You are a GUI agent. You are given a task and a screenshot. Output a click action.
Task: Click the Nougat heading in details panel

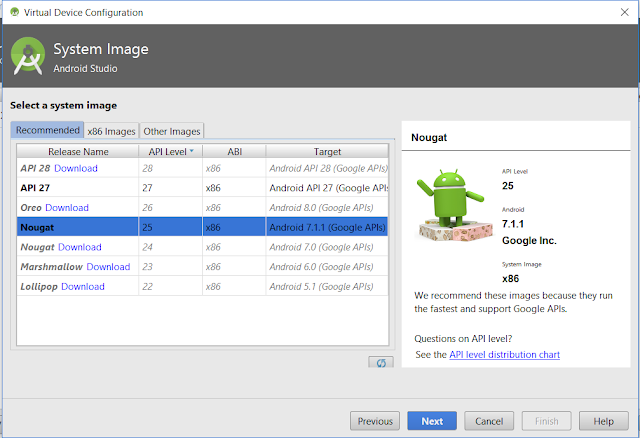click(x=429, y=138)
